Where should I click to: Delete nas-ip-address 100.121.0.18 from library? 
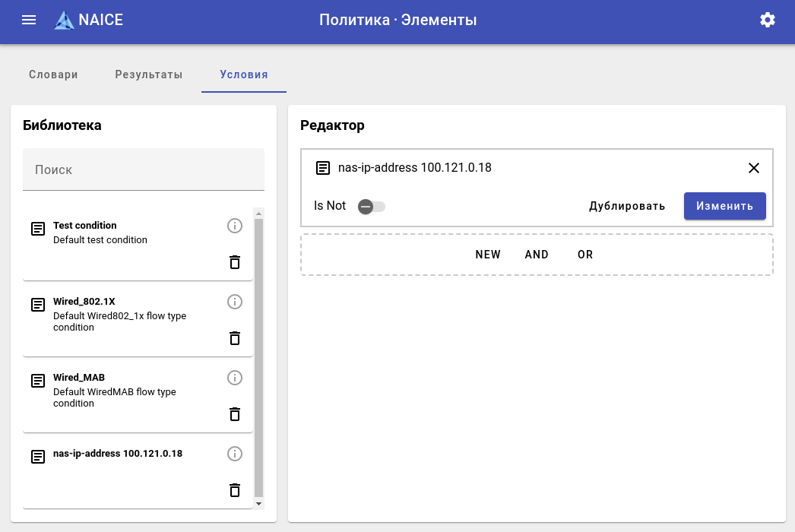(235, 490)
